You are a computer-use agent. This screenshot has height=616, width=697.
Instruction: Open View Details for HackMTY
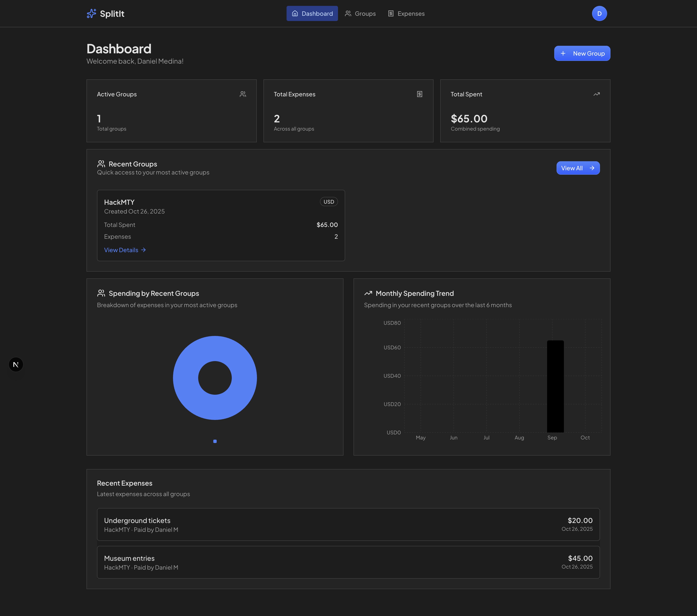point(125,250)
